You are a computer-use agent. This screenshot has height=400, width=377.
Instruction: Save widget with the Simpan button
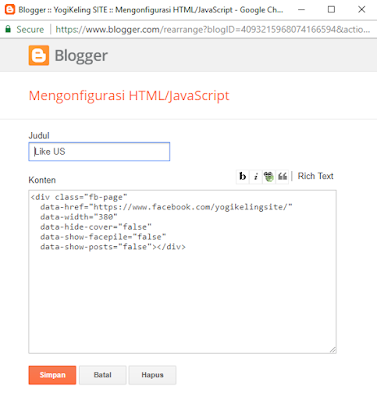coord(52,375)
